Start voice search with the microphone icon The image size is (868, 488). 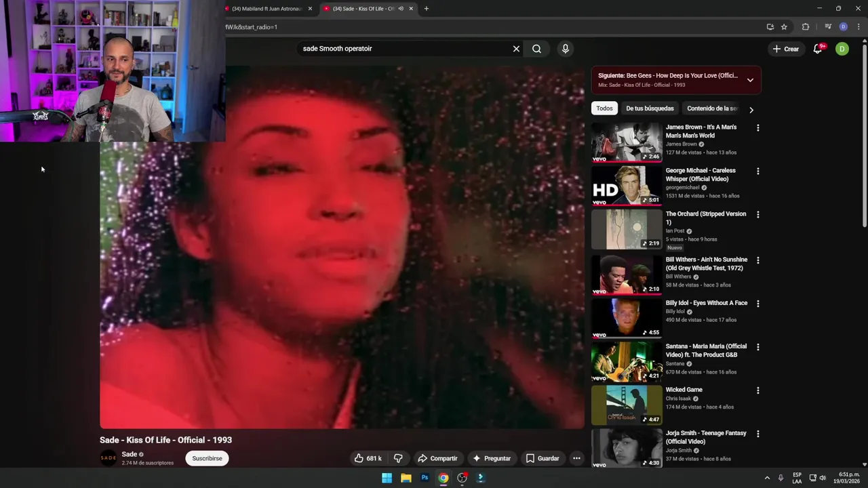tap(565, 49)
